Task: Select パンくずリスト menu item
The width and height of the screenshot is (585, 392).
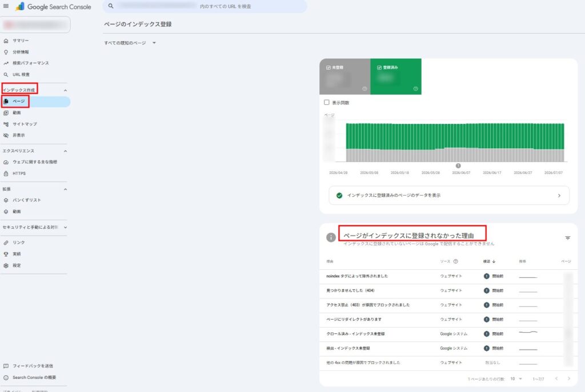Action: pyautogui.click(x=26, y=200)
